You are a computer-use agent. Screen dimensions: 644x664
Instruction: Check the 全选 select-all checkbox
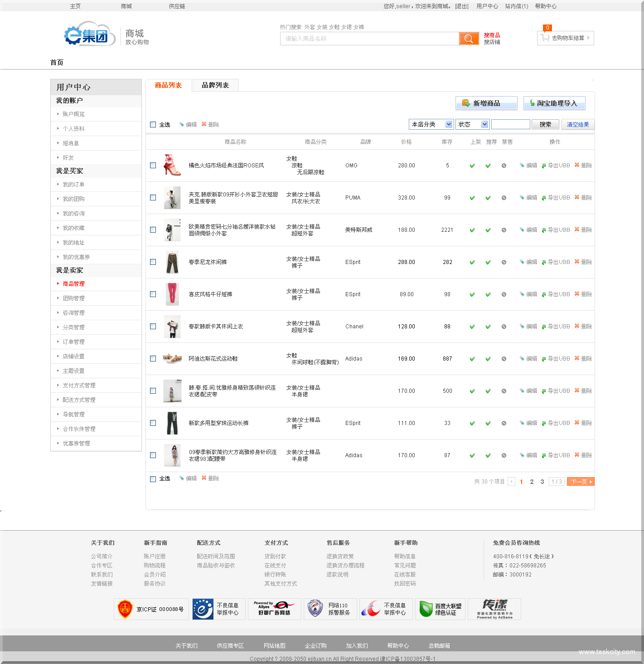(153, 124)
